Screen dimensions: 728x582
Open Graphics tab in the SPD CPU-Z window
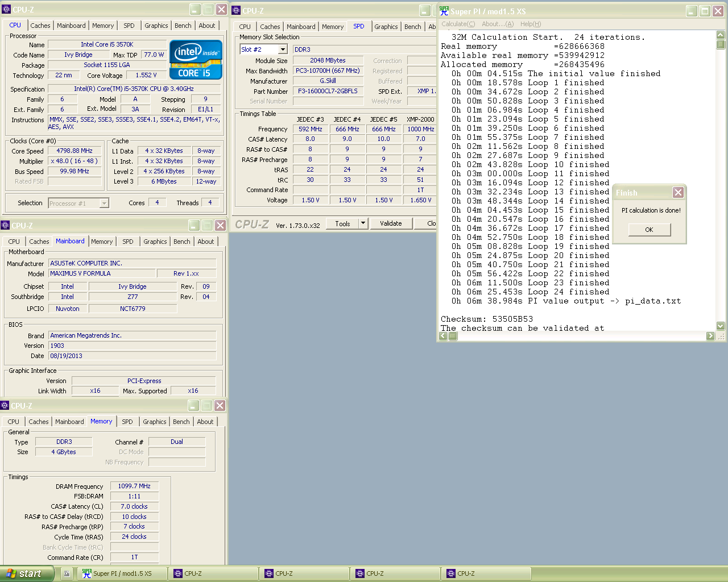(x=386, y=27)
